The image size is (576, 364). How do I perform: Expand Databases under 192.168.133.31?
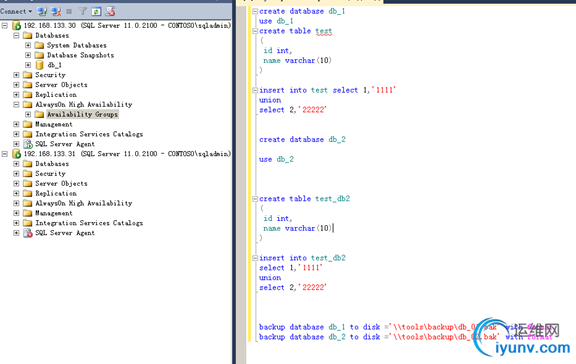(x=16, y=163)
